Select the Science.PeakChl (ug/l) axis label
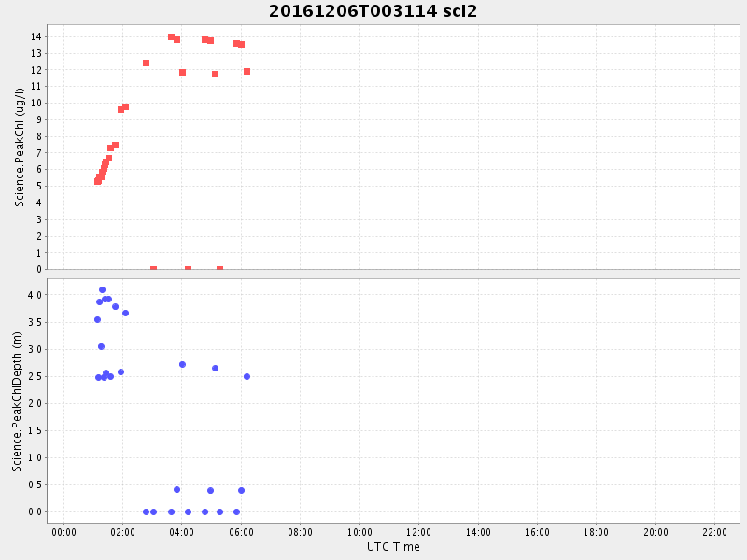Viewport: 747px width, 560px height. click(x=20, y=147)
